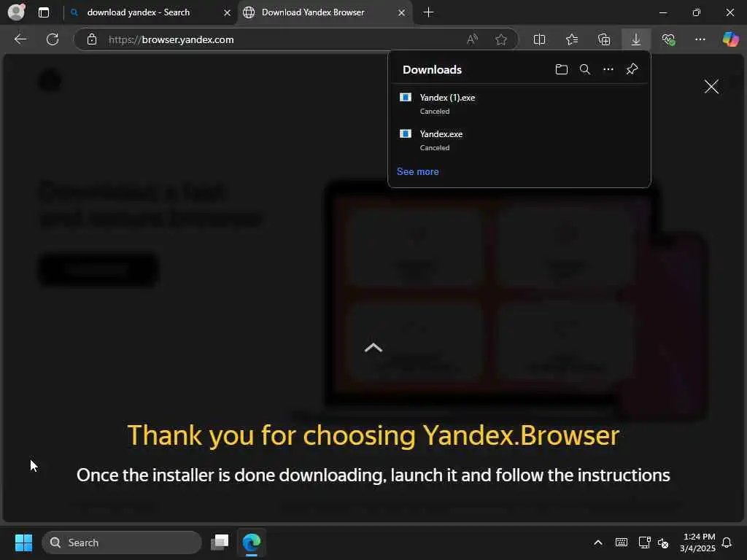747x560 pixels.
Task: Open the Task View icon in taskbar
Action: 220,542
